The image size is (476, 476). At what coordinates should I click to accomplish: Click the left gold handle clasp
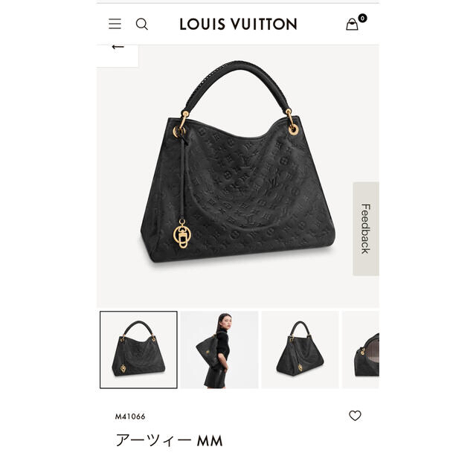click(x=180, y=125)
